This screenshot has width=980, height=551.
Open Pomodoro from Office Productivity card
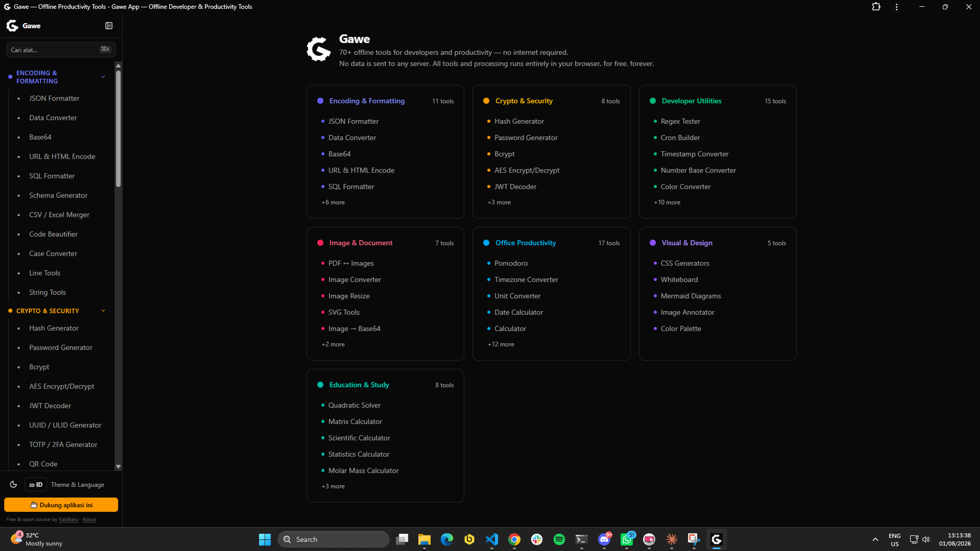pyautogui.click(x=511, y=263)
